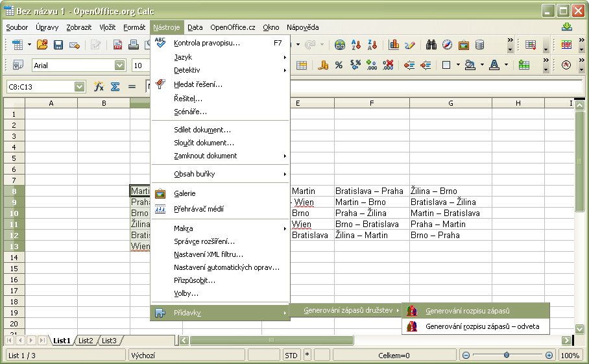Click the update download icon in menu bar
The width and height of the screenshot is (589, 364).
coord(567,27)
